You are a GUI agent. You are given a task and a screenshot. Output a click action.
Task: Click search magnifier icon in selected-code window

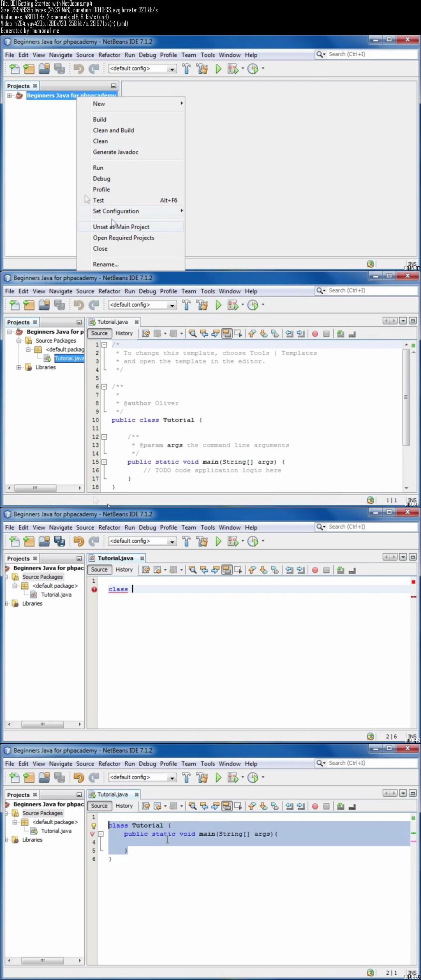(320, 763)
